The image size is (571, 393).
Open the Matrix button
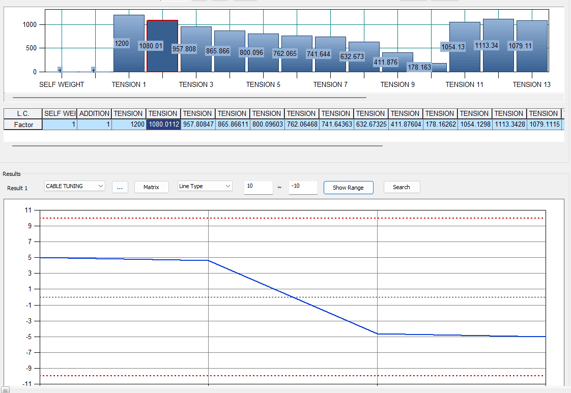click(151, 187)
